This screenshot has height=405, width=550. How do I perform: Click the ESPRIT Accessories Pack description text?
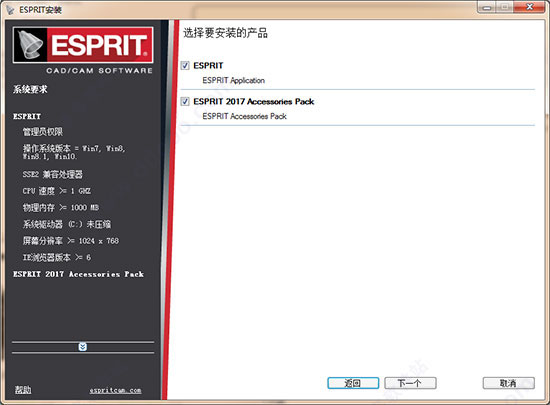point(244,116)
